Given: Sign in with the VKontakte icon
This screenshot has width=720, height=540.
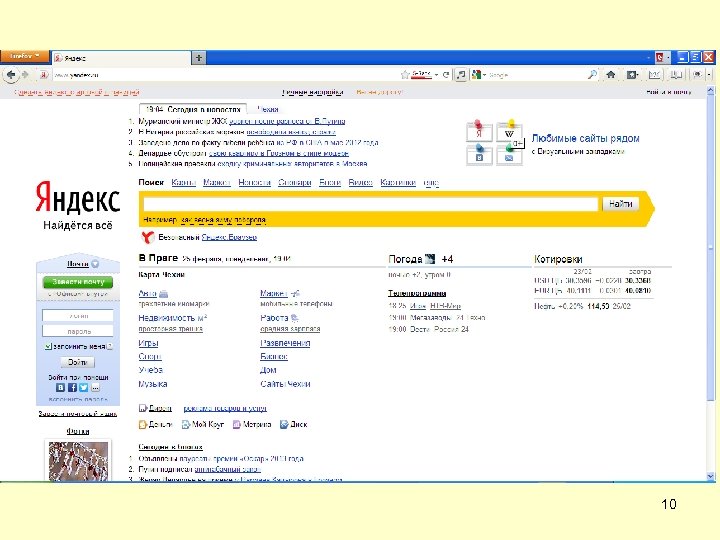Looking at the screenshot, I should click(x=60, y=388).
